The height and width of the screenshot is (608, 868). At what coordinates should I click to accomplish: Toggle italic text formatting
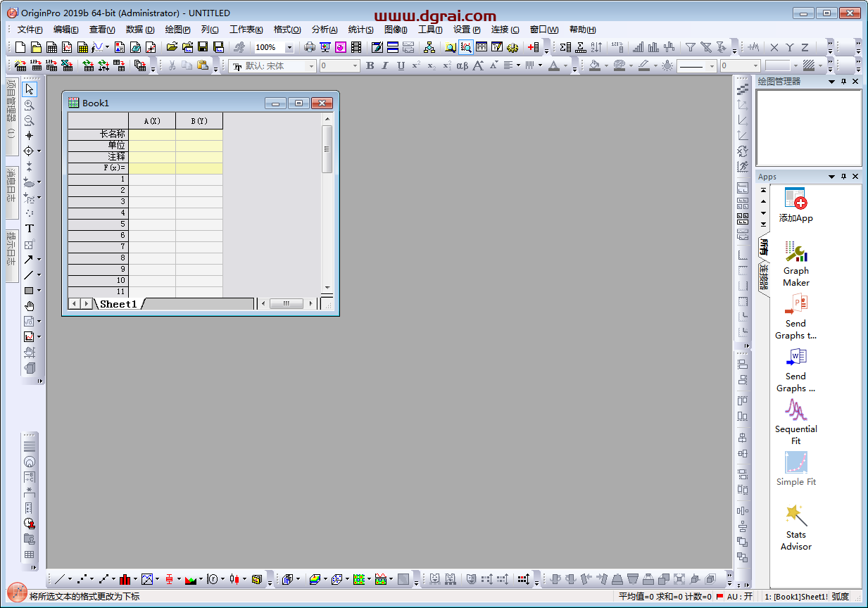(x=385, y=65)
